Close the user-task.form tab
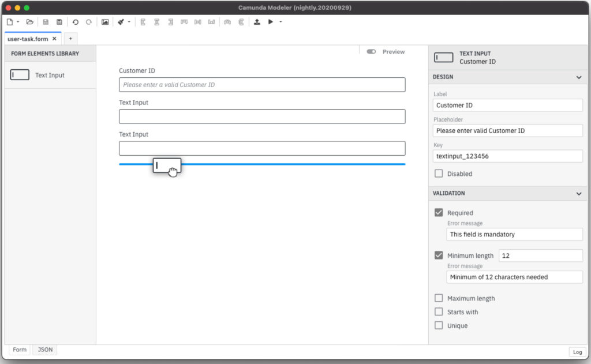Screen dimensions: 591x364 (x=54, y=39)
